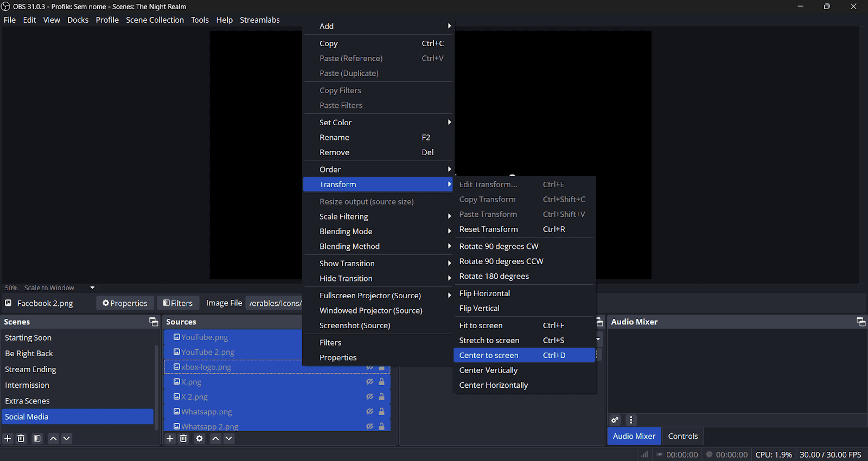
Task: Select the YouTube 2.png source row
Action: tap(233, 352)
